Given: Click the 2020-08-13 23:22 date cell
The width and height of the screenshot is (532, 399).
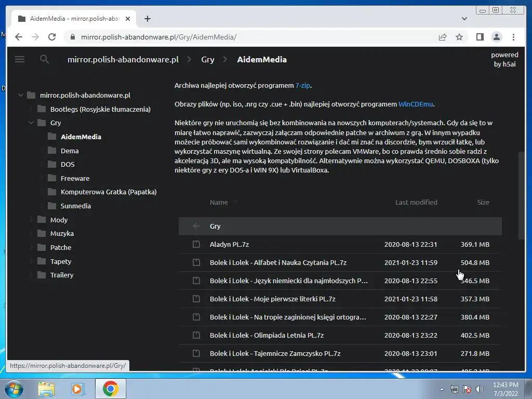Looking at the screenshot, I should click(x=410, y=335).
